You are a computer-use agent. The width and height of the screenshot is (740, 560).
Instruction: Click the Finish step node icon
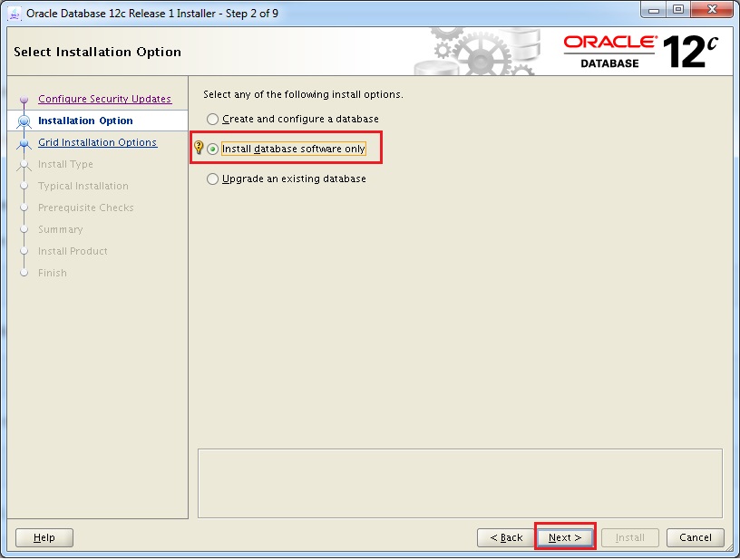(24, 273)
